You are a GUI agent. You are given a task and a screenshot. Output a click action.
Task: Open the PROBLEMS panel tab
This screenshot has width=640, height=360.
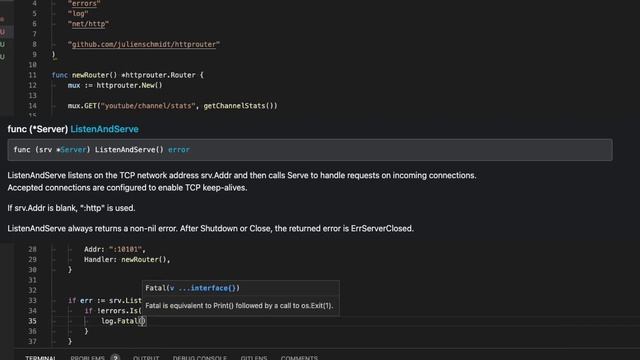coord(87,358)
